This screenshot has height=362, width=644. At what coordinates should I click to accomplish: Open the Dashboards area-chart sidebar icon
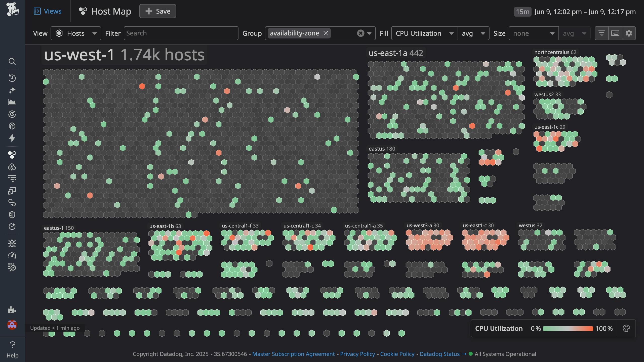pos(12,102)
